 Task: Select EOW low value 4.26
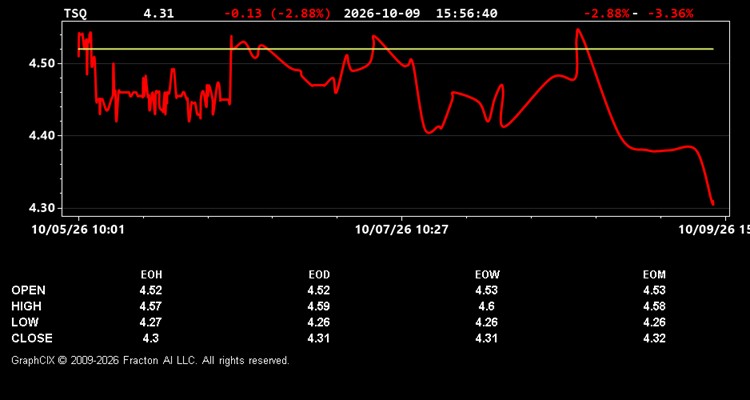(x=486, y=322)
